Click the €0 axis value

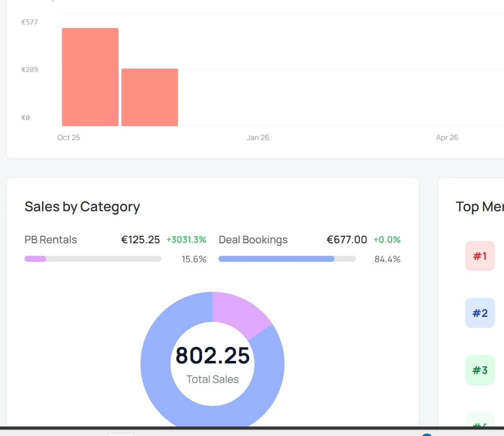(25, 118)
